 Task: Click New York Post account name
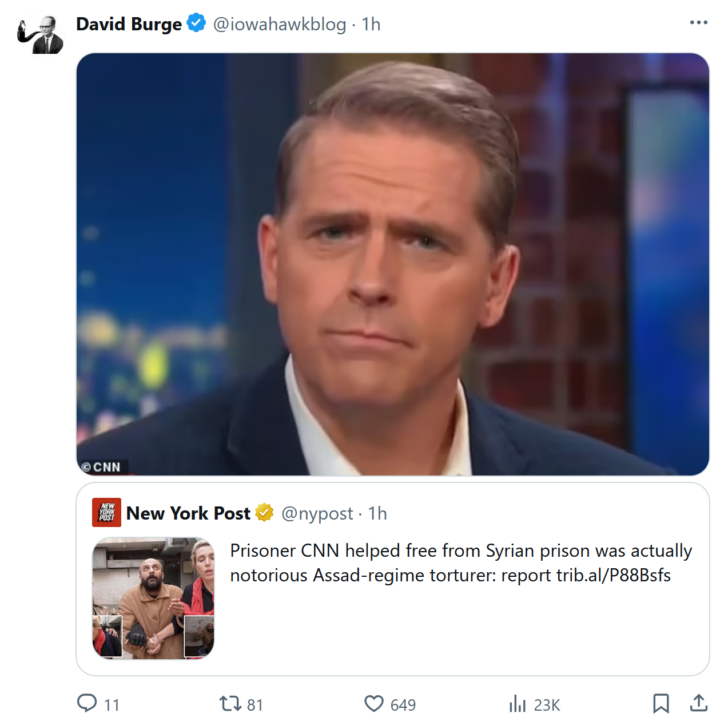(188, 513)
